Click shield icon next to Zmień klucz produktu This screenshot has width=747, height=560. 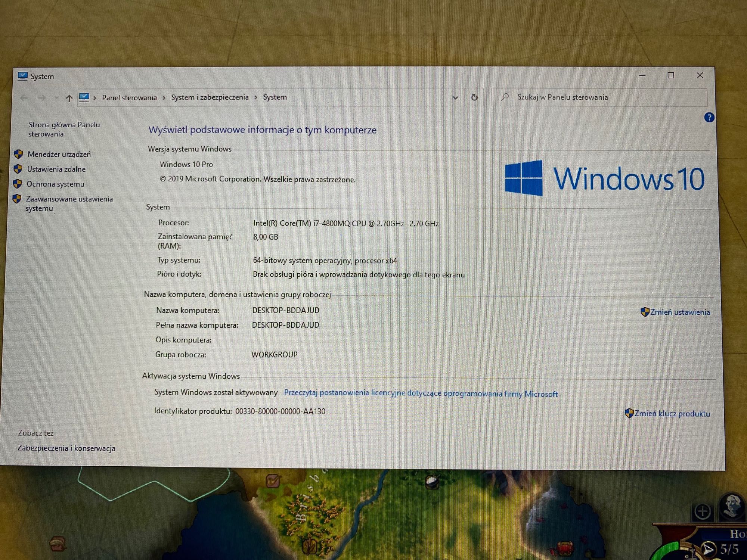tap(629, 413)
